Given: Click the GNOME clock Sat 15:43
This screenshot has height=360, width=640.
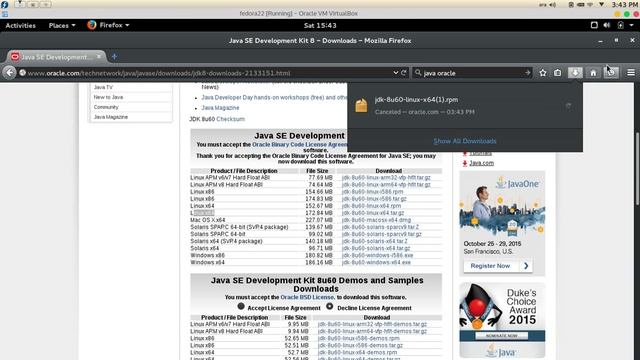Looking at the screenshot, I should click(320, 25).
